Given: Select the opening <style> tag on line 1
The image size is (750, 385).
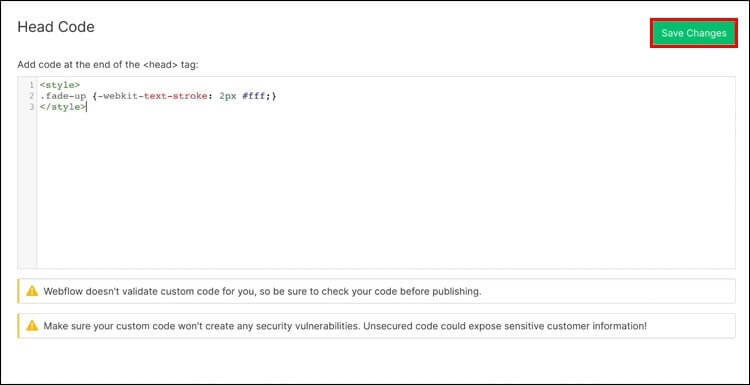Looking at the screenshot, I should click(60, 85).
